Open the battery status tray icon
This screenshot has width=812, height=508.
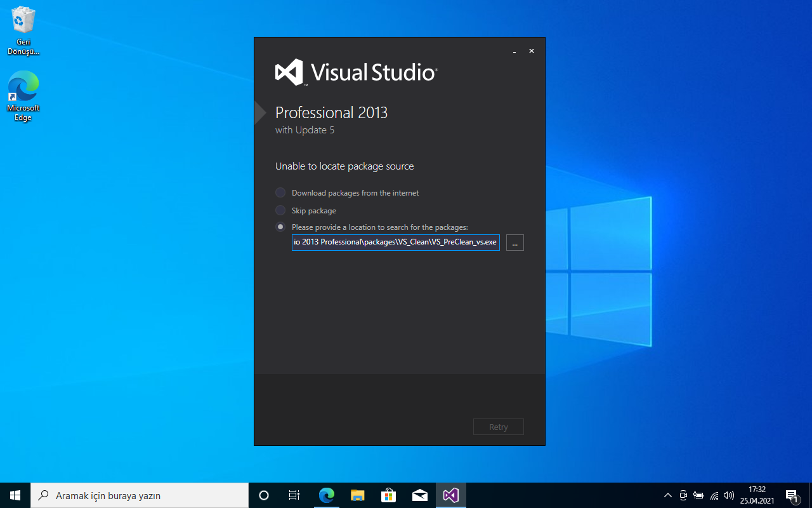tap(698, 495)
